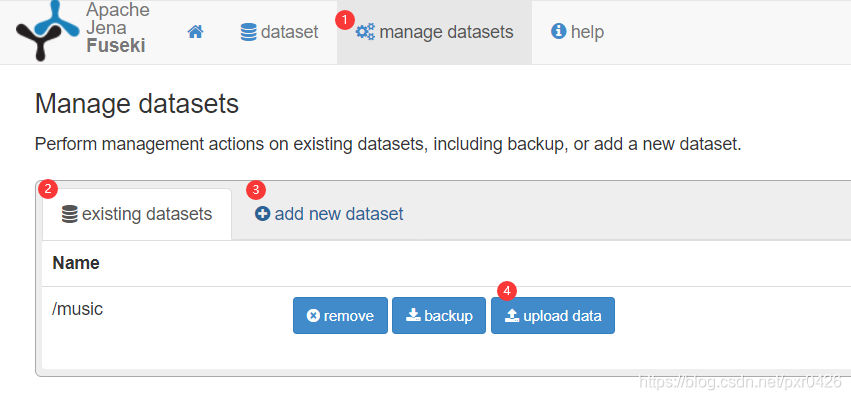Open the dataset navigation item
The image size is (851, 400).
[x=279, y=32]
